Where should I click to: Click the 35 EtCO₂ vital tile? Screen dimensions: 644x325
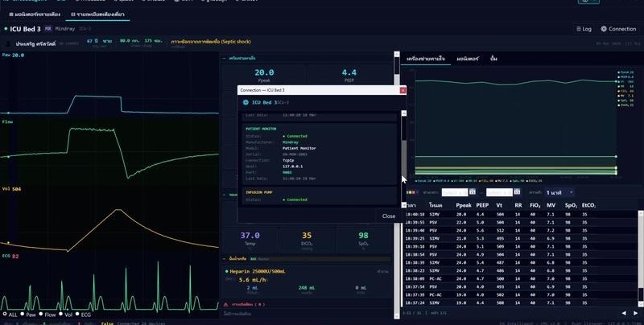(x=307, y=238)
